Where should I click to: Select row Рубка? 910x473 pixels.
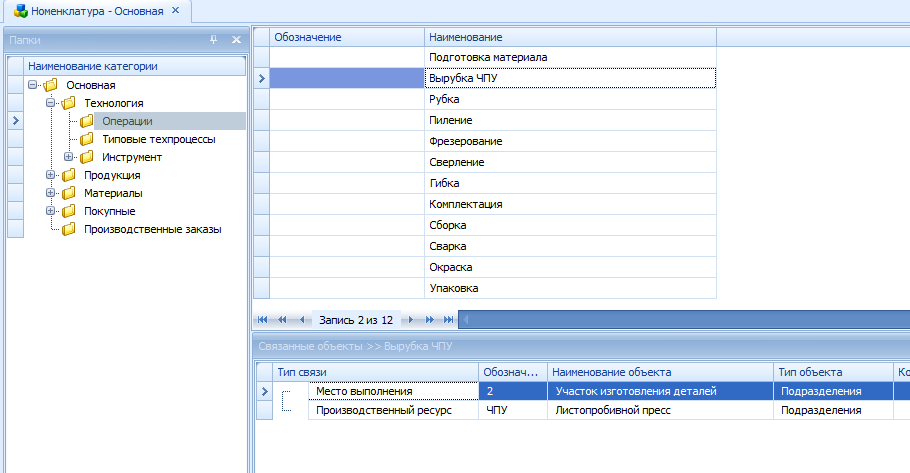[x=493, y=99]
